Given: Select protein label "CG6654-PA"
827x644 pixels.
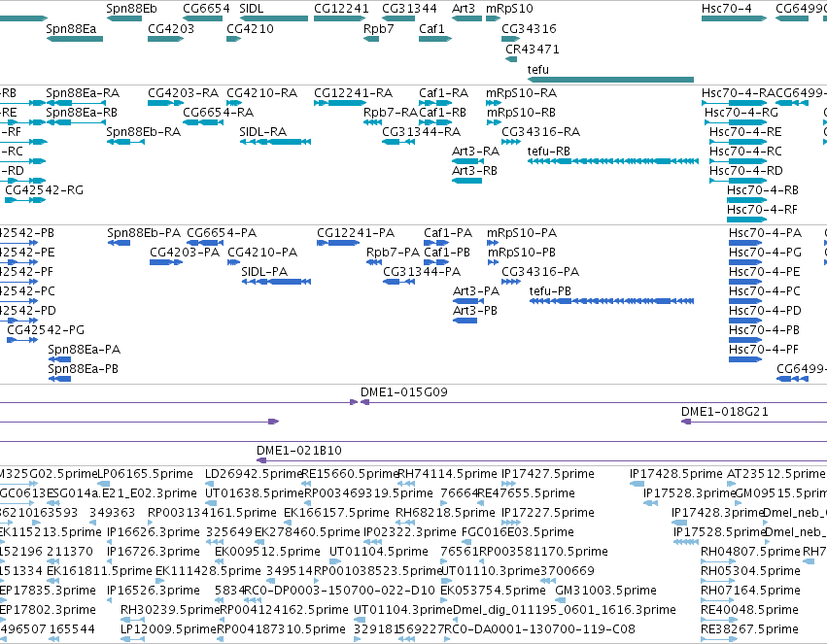Looking at the screenshot, I should click(x=222, y=233).
